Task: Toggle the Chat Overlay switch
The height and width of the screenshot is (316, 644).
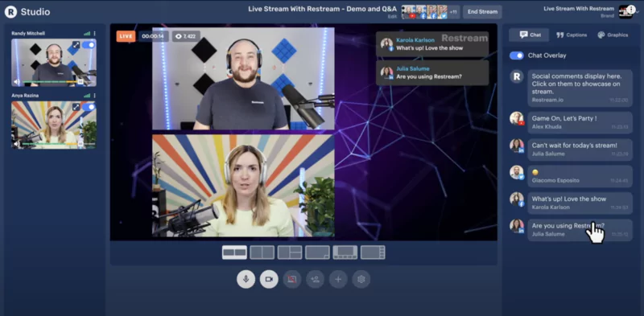Action: tap(517, 55)
